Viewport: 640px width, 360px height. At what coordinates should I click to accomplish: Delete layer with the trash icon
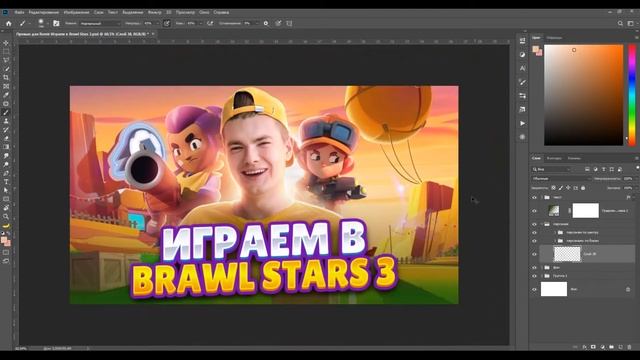click(629, 347)
